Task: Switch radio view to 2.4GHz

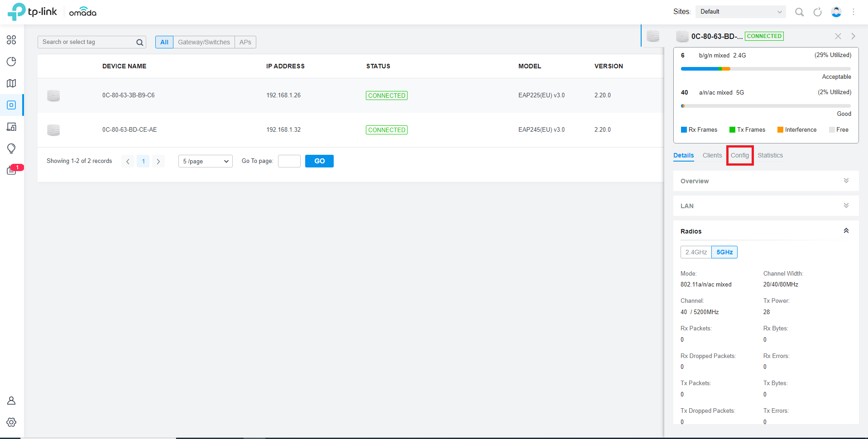Action: pos(696,252)
